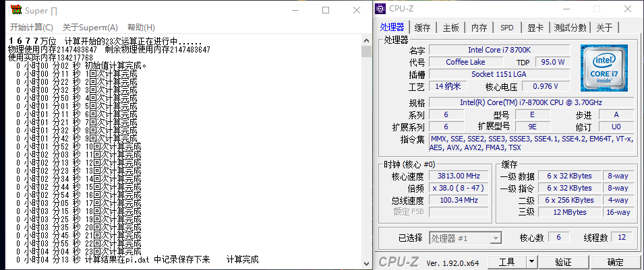The image size is (644, 270).
Task: Open the 测试分数 tab
Action: [570, 28]
